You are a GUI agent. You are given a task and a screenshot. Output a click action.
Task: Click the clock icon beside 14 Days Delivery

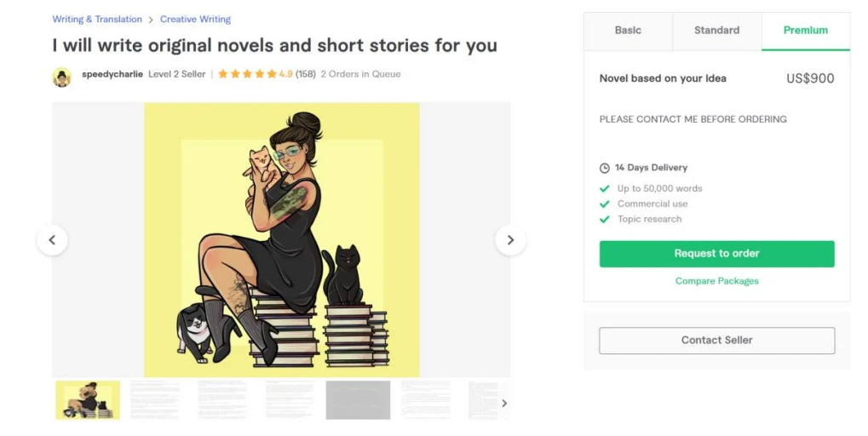click(605, 169)
